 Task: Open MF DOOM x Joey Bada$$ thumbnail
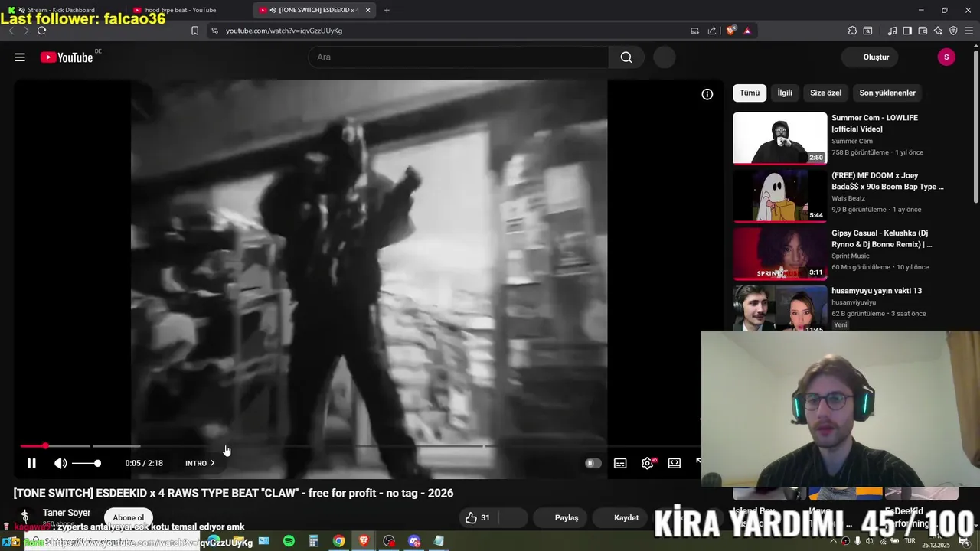780,196
